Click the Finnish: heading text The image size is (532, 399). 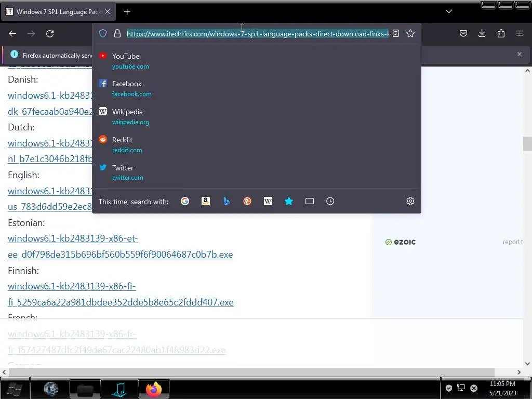click(23, 270)
